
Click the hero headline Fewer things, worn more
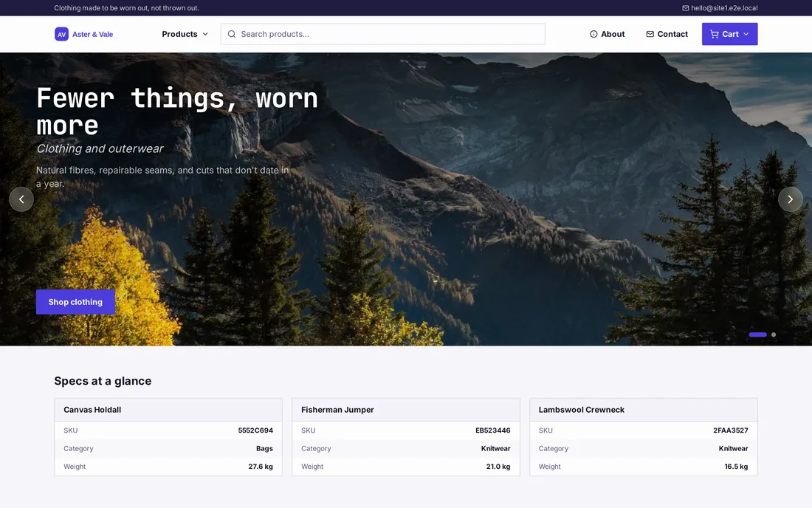[176, 111]
